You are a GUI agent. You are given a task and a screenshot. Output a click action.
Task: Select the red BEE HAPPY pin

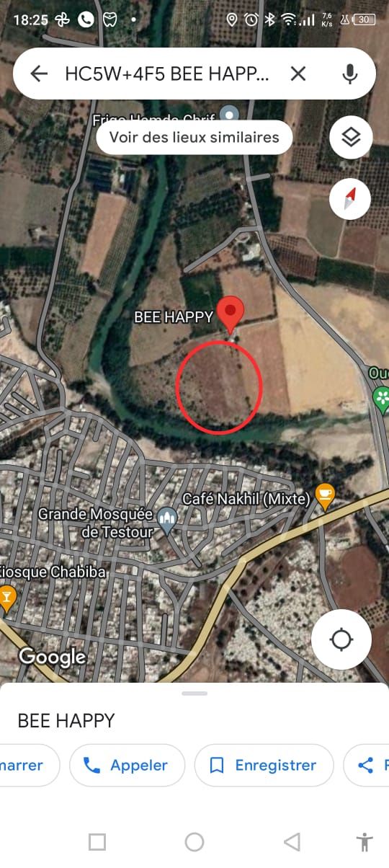[x=231, y=314]
